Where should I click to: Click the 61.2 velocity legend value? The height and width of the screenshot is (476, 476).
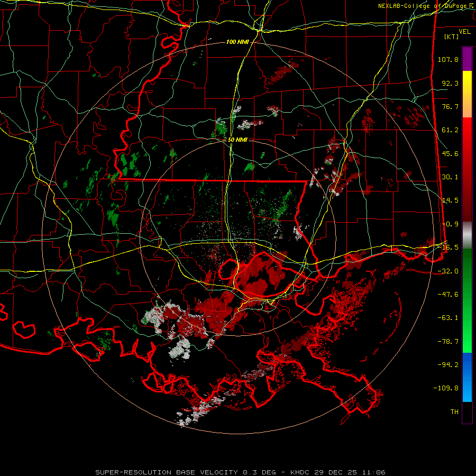coord(450,130)
